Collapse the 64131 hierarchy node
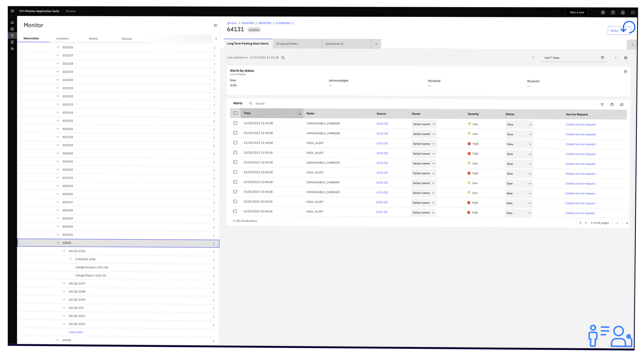This screenshot has height=358, width=644. pos(58,243)
